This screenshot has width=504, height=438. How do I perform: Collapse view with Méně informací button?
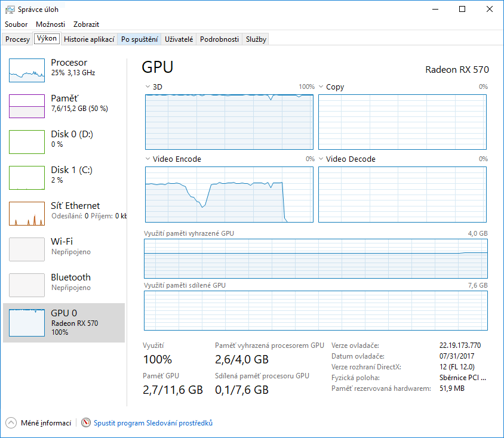pyautogui.click(x=39, y=423)
